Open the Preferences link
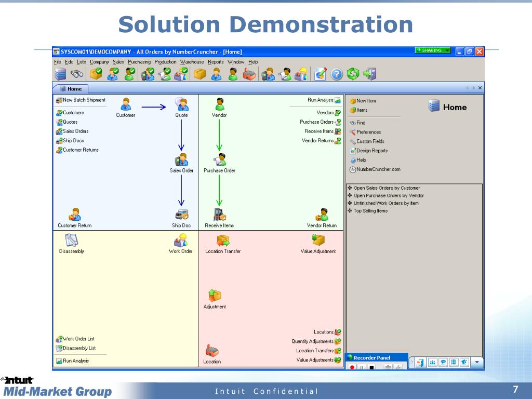The image size is (532, 399). pos(365,132)
